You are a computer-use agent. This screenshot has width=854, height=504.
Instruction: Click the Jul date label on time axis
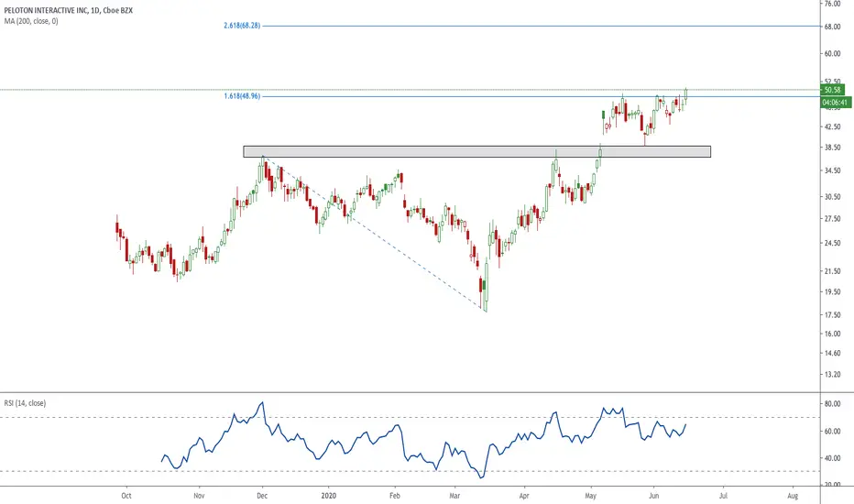(x=723, y=495)
